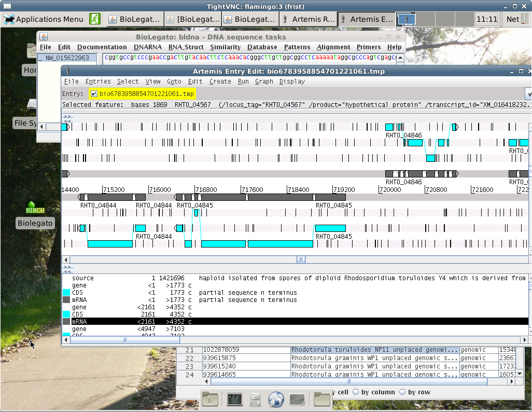The image size is (532, 412).
Task: Click the workspace switcher first desktop
Action: tap(406, 19)
